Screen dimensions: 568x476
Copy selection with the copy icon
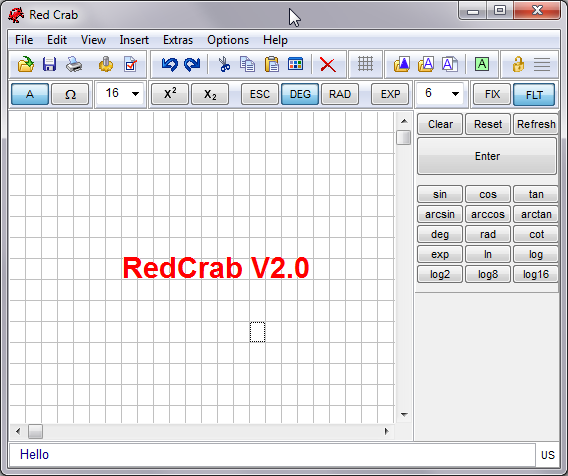(247, 64)
